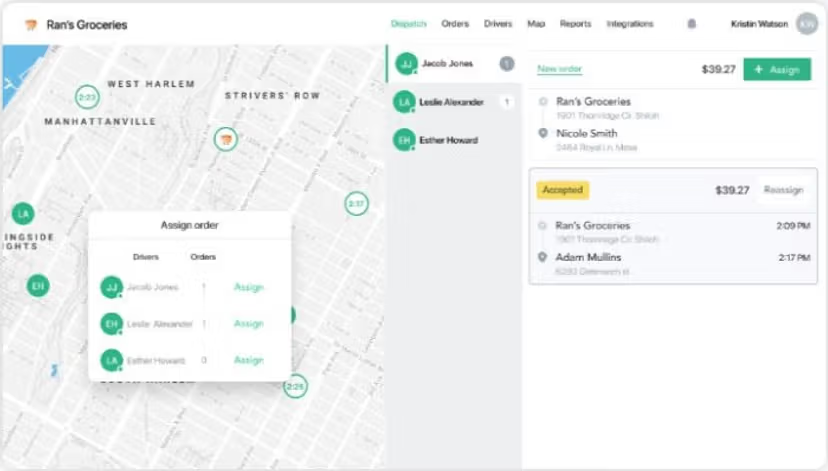Click the JJ avatar in Assign order popup
The image size is (828, 471).
(111, 287)
